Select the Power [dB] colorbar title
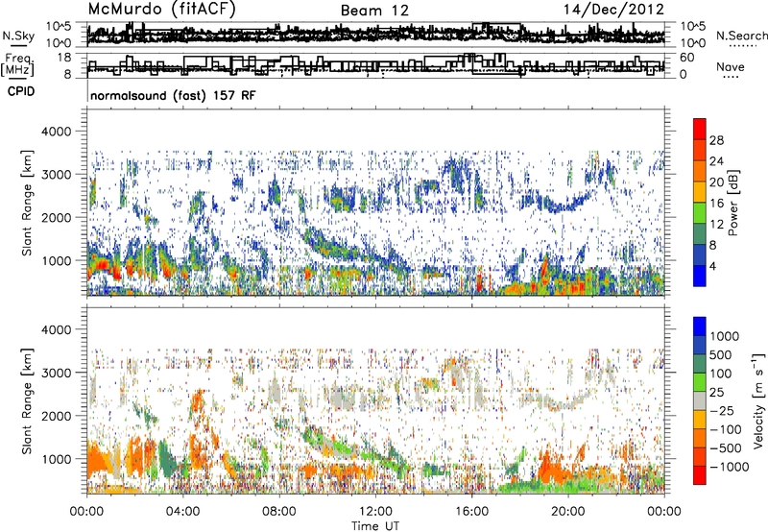Screen dimensions: 768x532 tap(733, 203)
